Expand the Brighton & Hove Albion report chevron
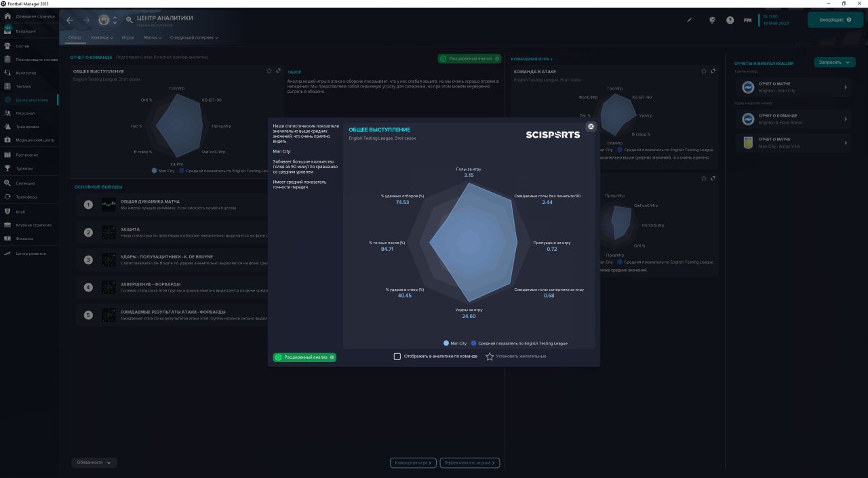 point(846,119)
